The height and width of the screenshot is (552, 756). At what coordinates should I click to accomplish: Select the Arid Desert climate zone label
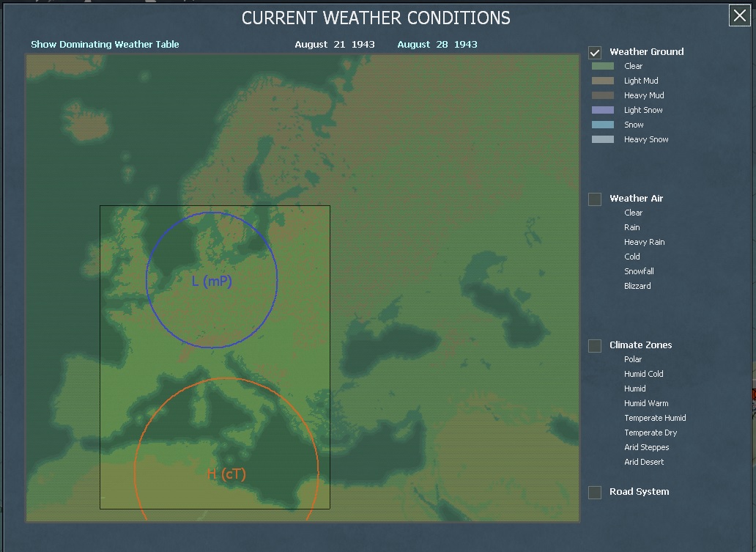(643, 462)
